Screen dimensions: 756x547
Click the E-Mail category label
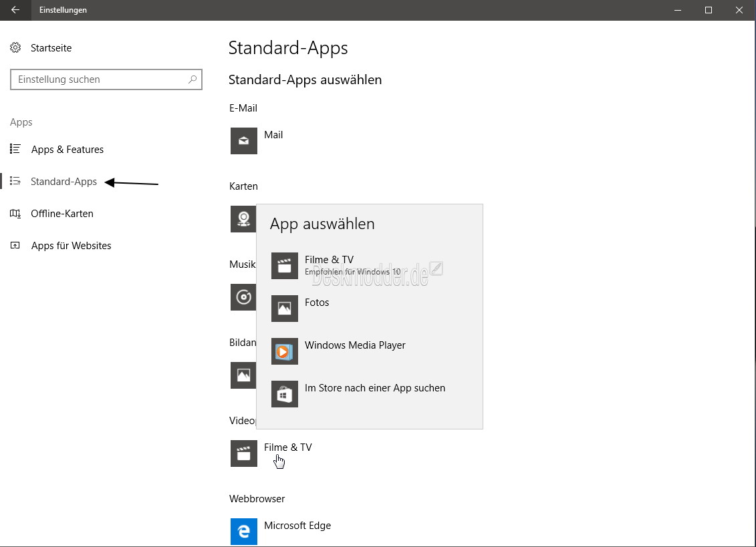point(243,108)
